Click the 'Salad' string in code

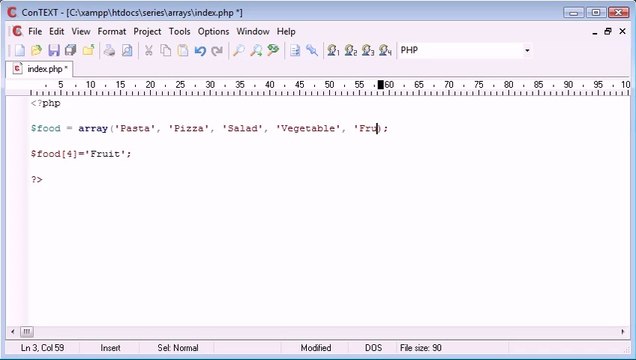point(243,129)
